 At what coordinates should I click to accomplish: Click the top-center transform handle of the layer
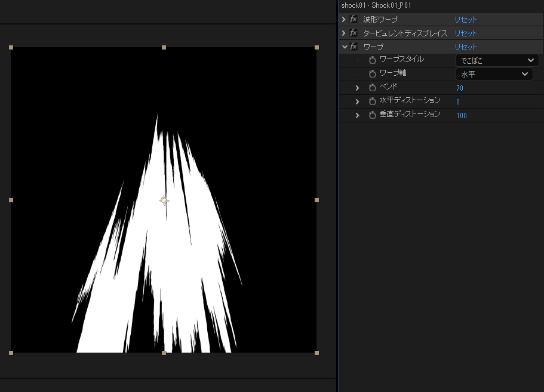point(164,47)
